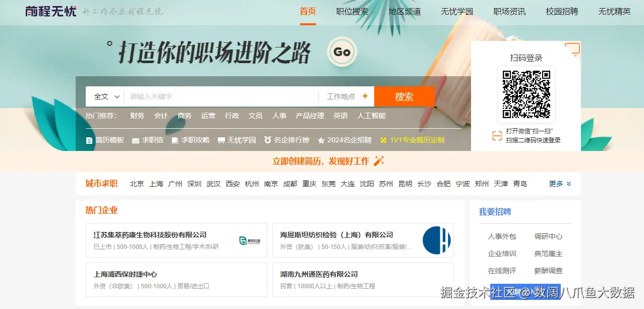
Task: Click the 杭州 city link
Action: pos(252,184)
